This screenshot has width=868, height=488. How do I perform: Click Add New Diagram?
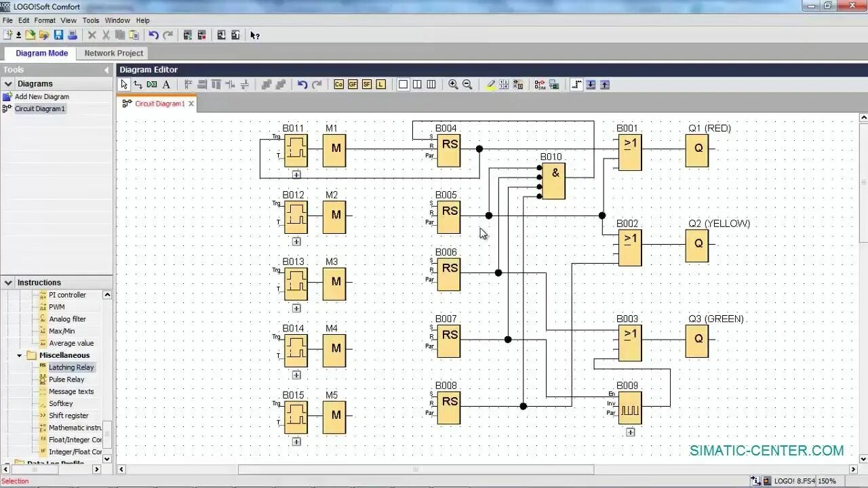(x=42, y=97)
